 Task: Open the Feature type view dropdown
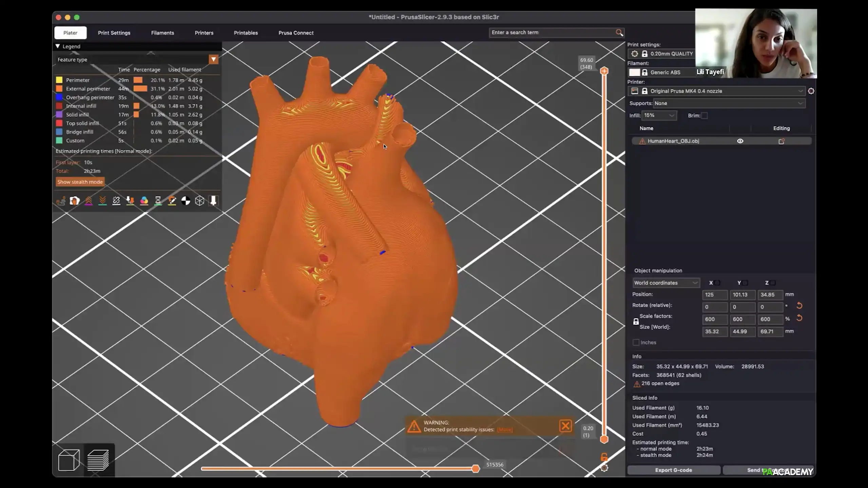pyautogui.click(x=213, y=60)
